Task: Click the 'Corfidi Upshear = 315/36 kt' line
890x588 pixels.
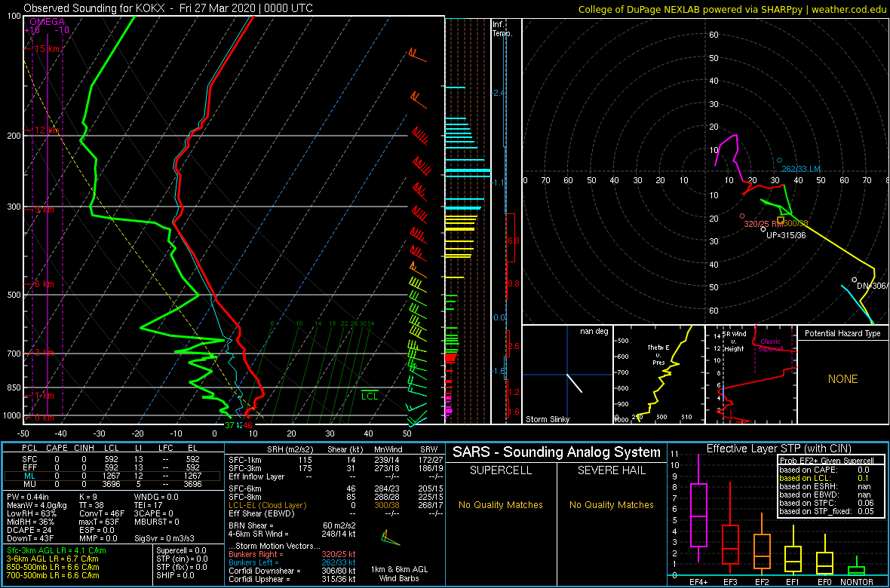Action: (x=292, y=579)
